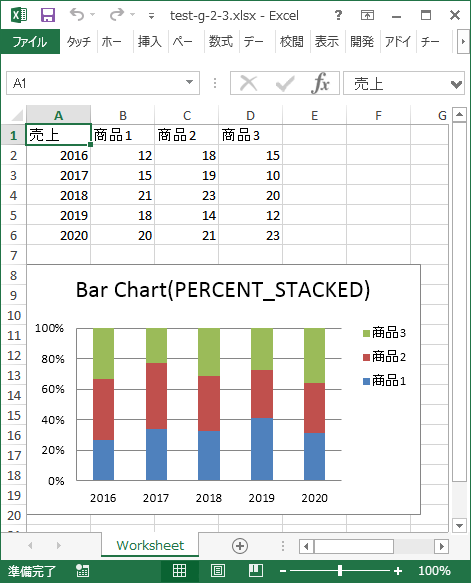Select cell B1 containing 商品1
471x583 pixels.
pos(123,135)
